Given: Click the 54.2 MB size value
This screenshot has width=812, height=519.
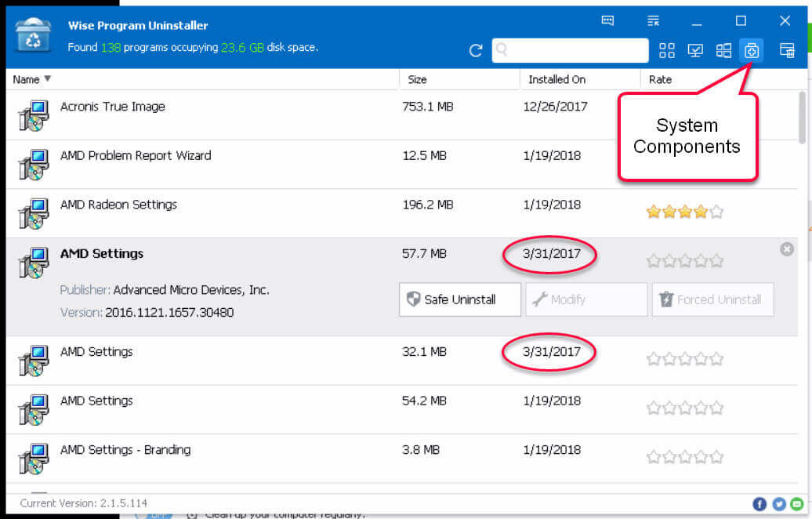Looking at the screenshot, I should pyautogui.click(x=424, y=401).
